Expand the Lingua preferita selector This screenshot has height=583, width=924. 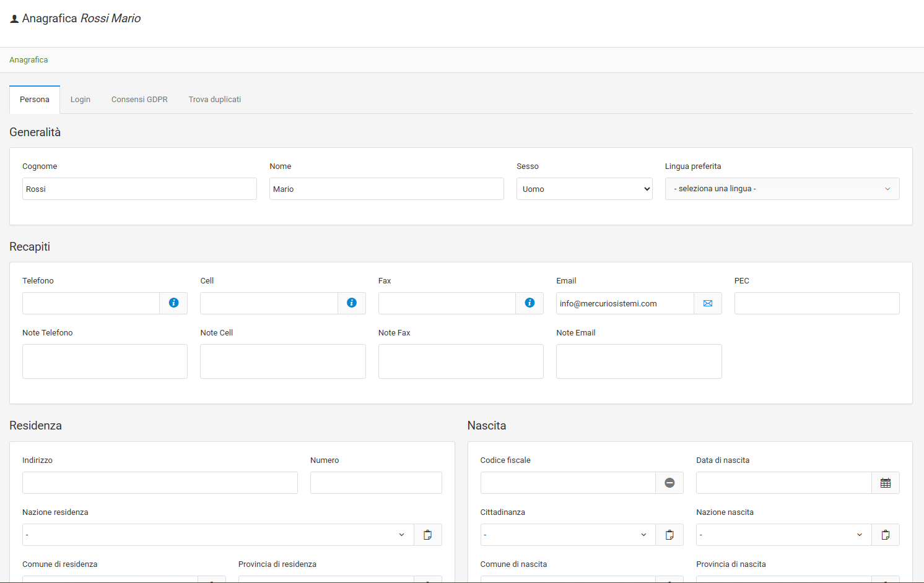(782, 189)
